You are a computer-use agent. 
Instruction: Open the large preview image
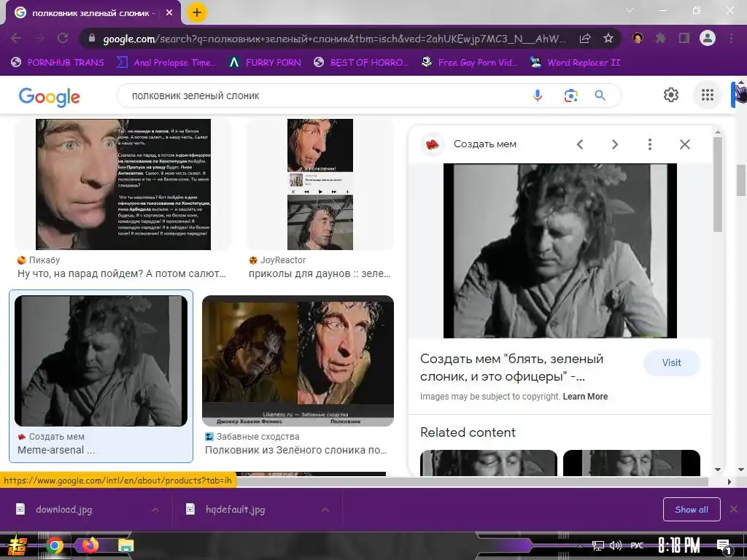[x=560, y=251]
